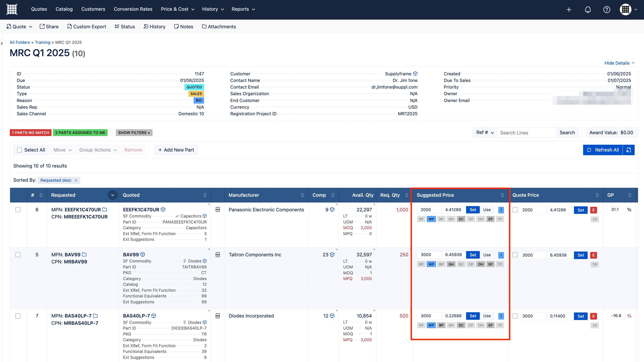The image size is (644, 362).
Task: Open the notifications bell icon
Action: (588, 10)
